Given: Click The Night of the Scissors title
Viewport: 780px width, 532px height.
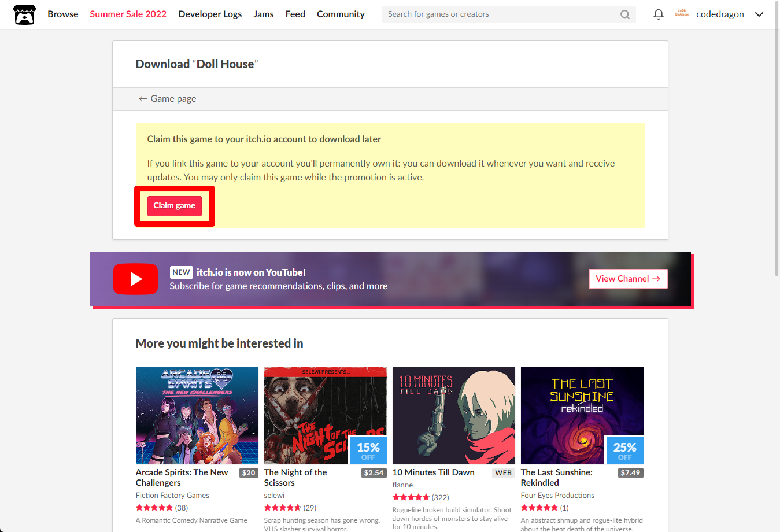Looking at the screenshot, I should [x=295, y=478].
